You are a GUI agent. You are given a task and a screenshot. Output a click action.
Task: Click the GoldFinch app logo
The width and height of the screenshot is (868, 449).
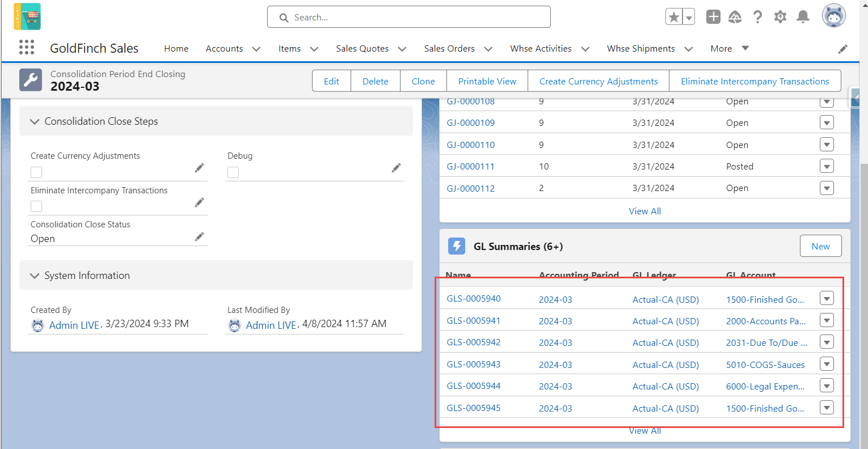[x=27, y=16]
